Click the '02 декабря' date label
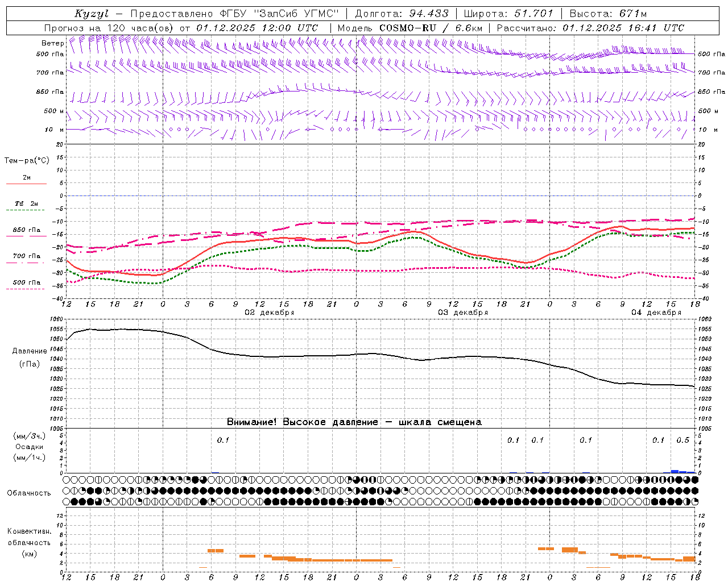The height and width of the screenshot is (582, 728). click(x=270, y=313)
